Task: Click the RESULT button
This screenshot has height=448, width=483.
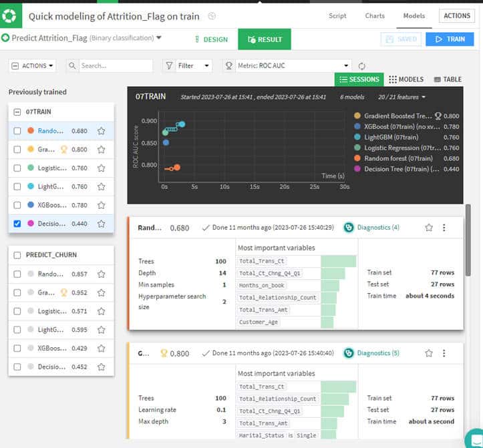Action: click(x=265, y=39)
